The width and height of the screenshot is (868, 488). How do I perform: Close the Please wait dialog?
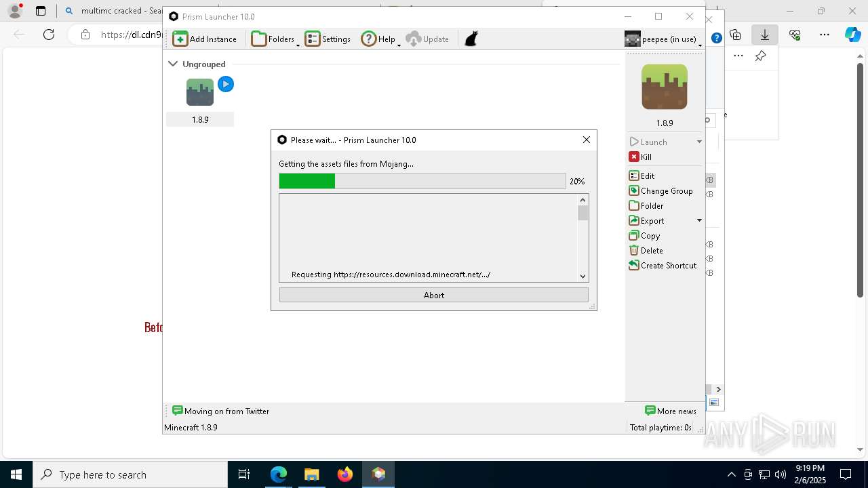coord(587,140)
